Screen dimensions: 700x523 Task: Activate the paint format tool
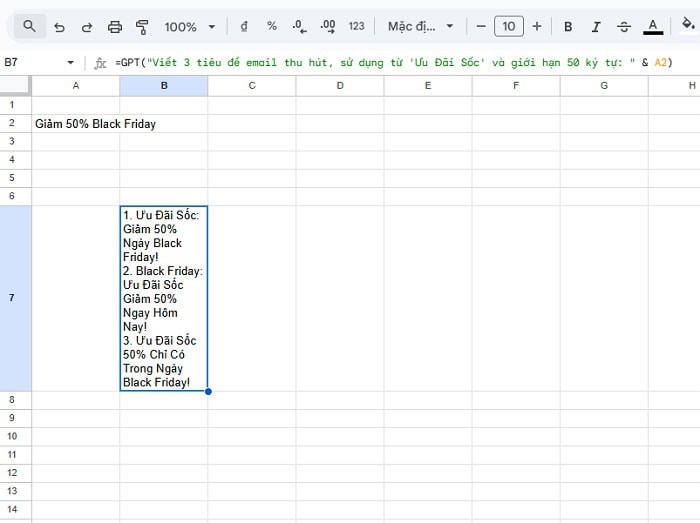tap(141, 26)
